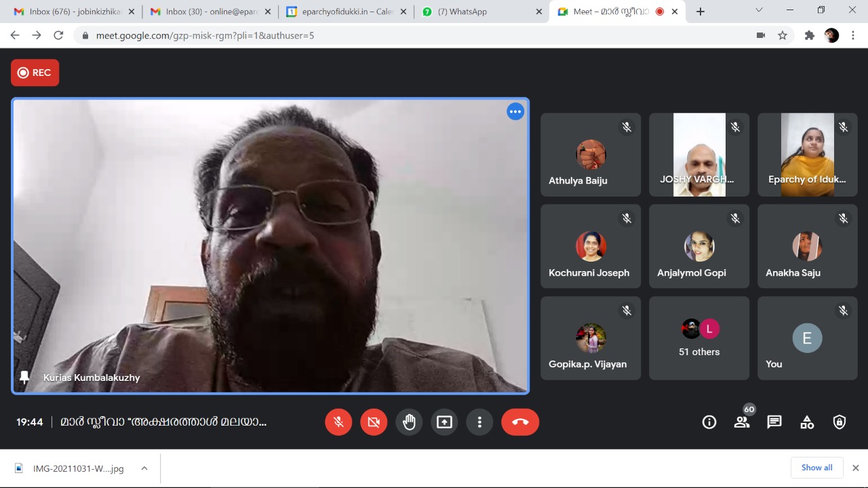This screenshot has height=488, width=868.
Task: Click the meet.google.com address bar
Action: (407, 35)
